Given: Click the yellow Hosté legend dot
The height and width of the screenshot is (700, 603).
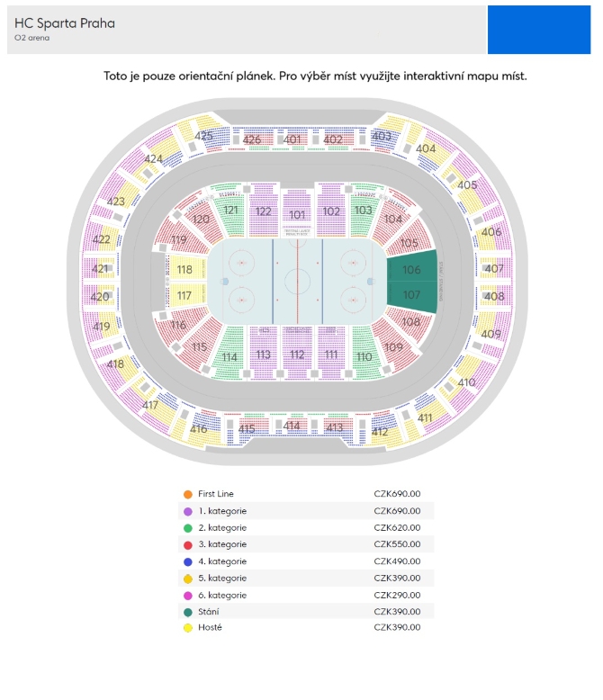Looking at the screenshot, I should tap(187, 628).
